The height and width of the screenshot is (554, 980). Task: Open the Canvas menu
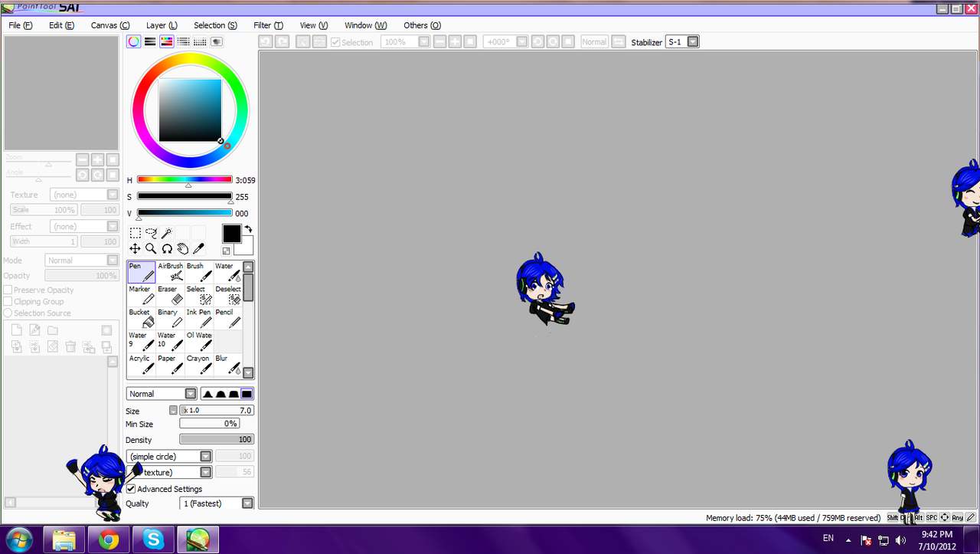pyautogui.click(x=110, y=25)
